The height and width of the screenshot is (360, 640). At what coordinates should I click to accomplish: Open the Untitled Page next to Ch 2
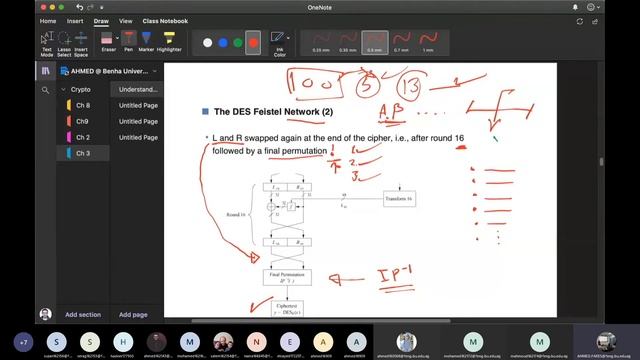click(x=137, y=137)
